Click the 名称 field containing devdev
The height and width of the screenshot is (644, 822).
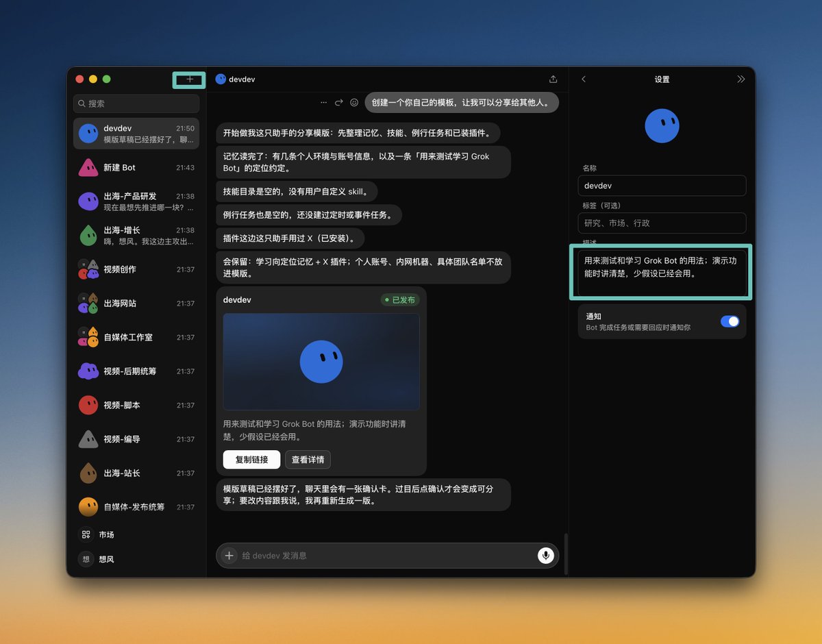click(x=662, y=186)
